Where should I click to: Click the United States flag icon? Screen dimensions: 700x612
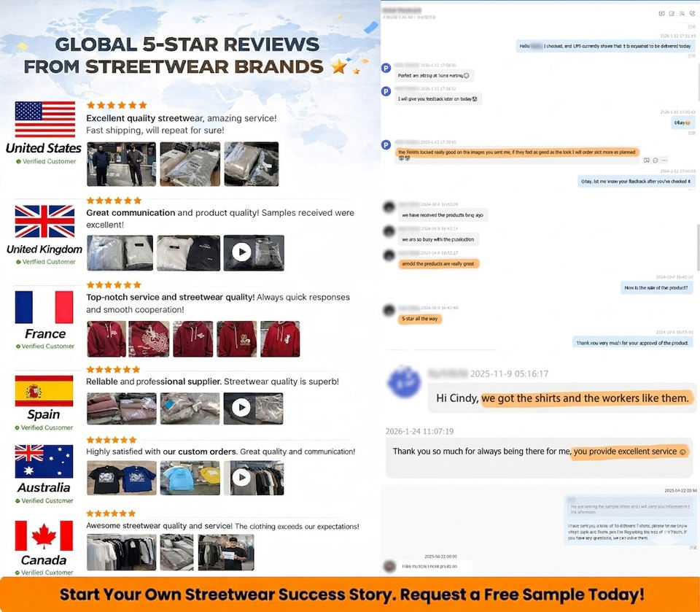(45, 120)
